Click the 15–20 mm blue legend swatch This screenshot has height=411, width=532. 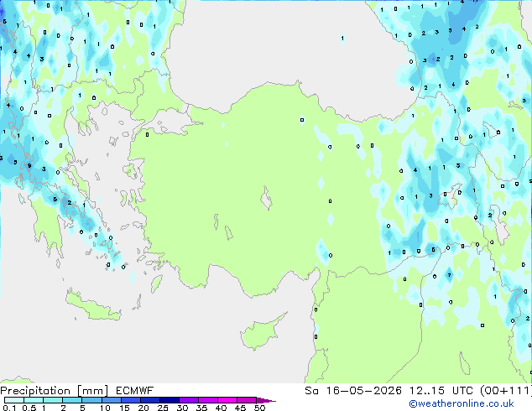pos(131,400)
